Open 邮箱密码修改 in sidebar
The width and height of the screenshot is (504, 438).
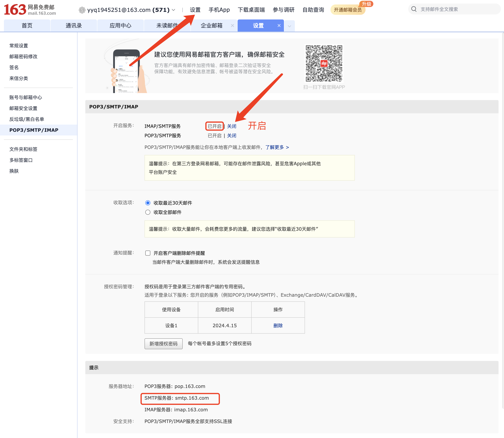[23, 56]
